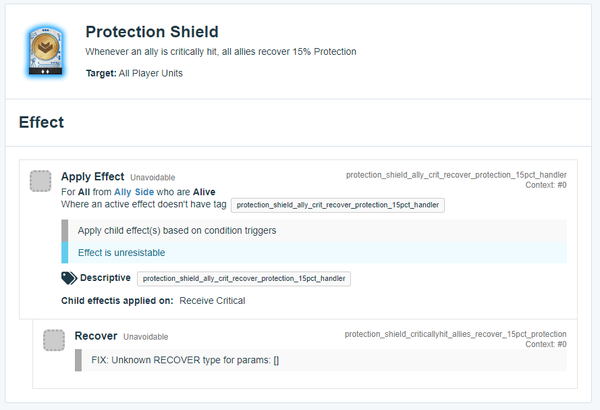Click the Apply Effect heading

93,176
